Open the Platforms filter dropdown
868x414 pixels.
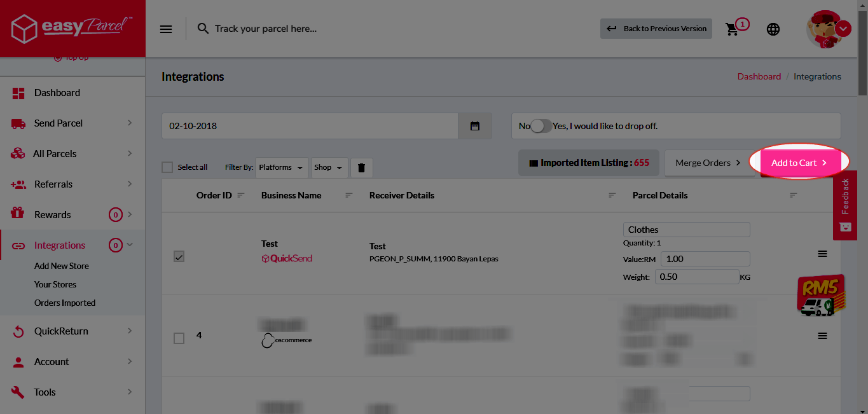click(x=281, y=168)
